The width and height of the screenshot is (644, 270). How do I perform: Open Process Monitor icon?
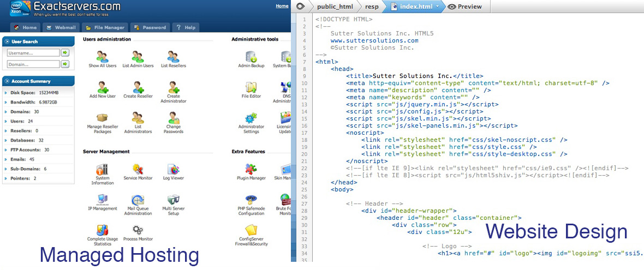pos(138,230)
